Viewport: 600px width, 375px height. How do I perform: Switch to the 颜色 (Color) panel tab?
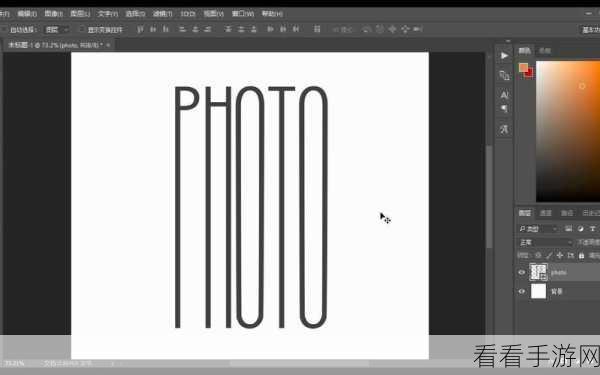click(x=525, y=51)
